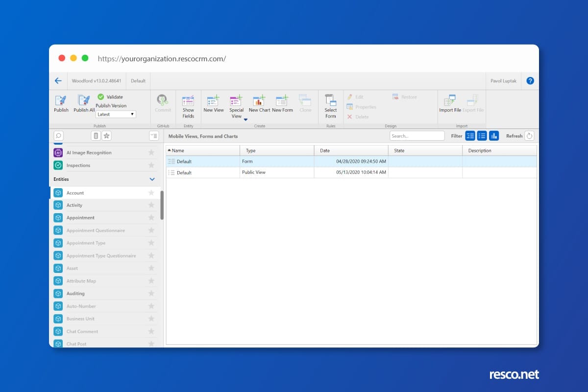Toggle the forms filter button
The height and width of the screenshot is (392, 588).
pyautogui.click(x=470, y=136)
